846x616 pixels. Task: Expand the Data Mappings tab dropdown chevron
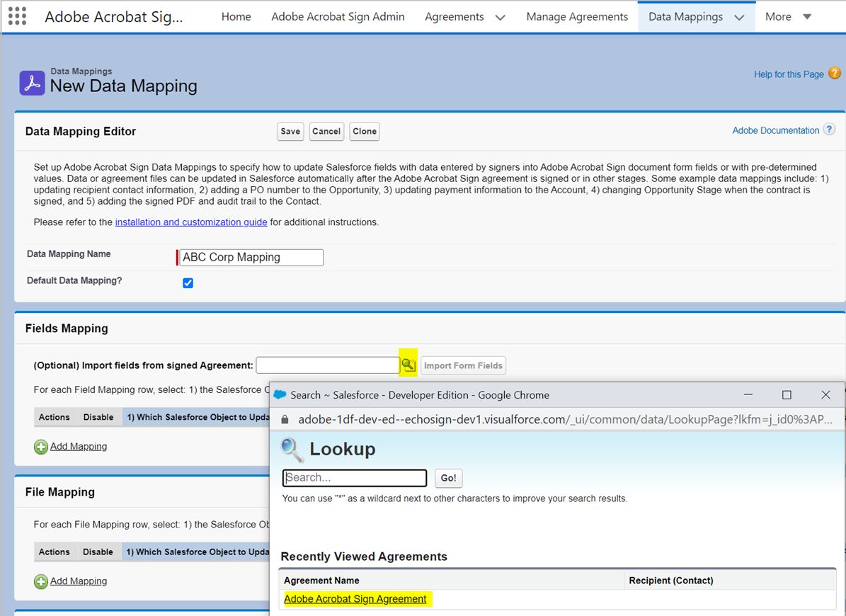pos(739,18)
